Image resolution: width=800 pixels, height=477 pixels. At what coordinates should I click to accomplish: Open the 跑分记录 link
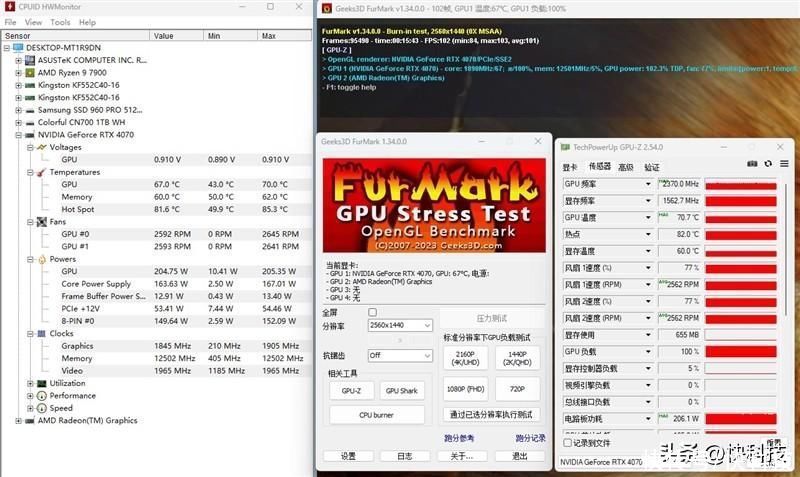(530, 438)
